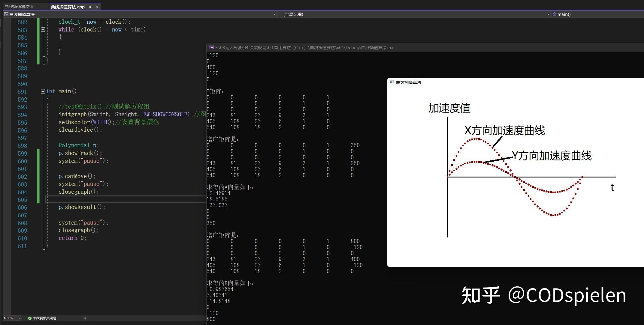Click the left arrow on the horizontal scrollbar
Screen dimensions: 644x325
coord(85,318)
